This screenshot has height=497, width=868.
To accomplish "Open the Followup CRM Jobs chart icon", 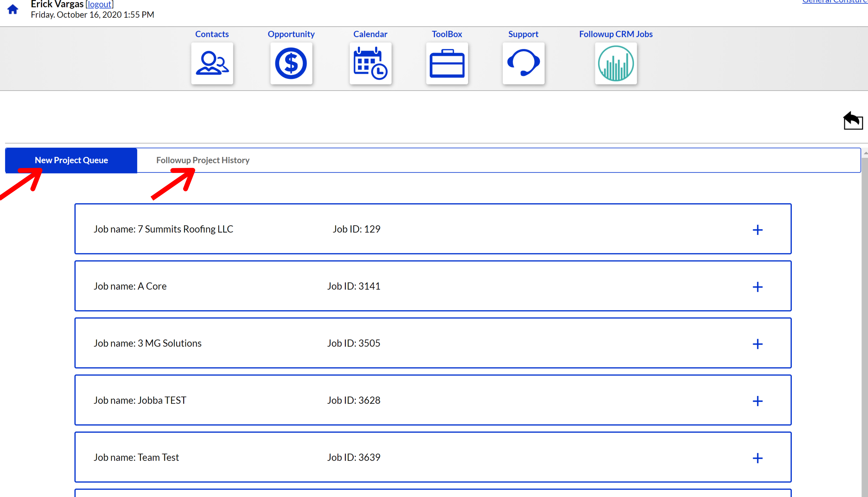I will point(615,63).
